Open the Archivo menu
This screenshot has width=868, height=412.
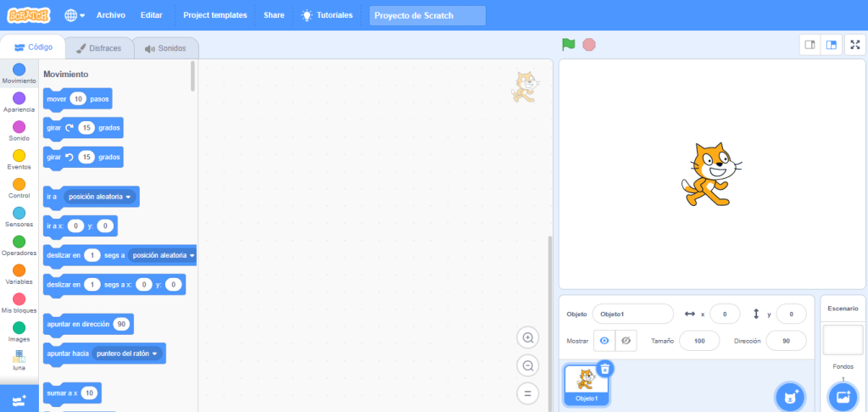[x=110, y=15]
